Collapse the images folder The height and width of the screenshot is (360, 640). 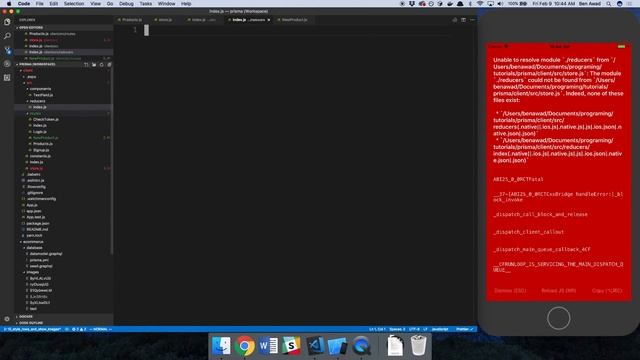(33, 272)
